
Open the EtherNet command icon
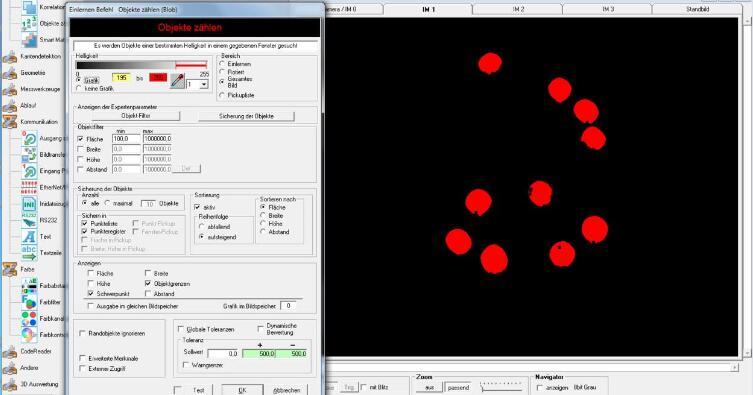29,187
